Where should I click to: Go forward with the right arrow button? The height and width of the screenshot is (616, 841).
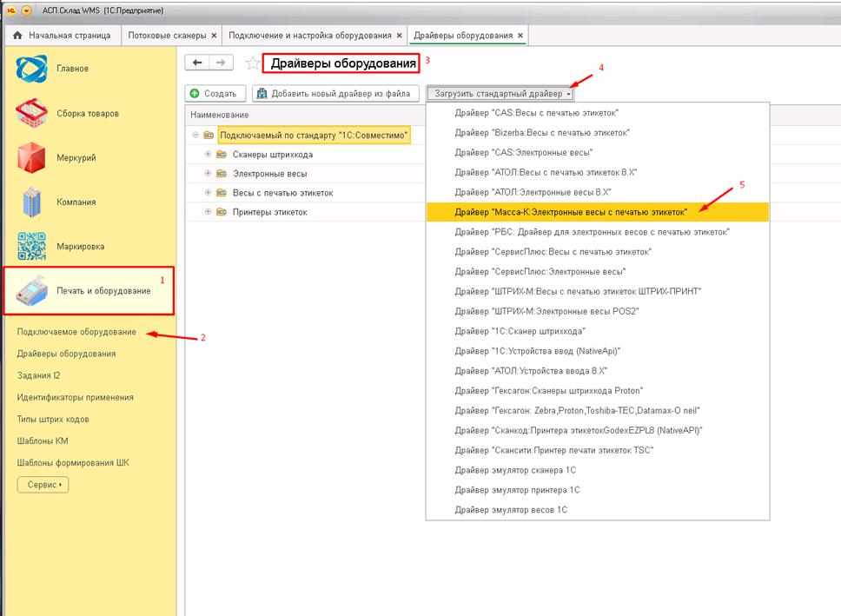click(x=221, y=63)
